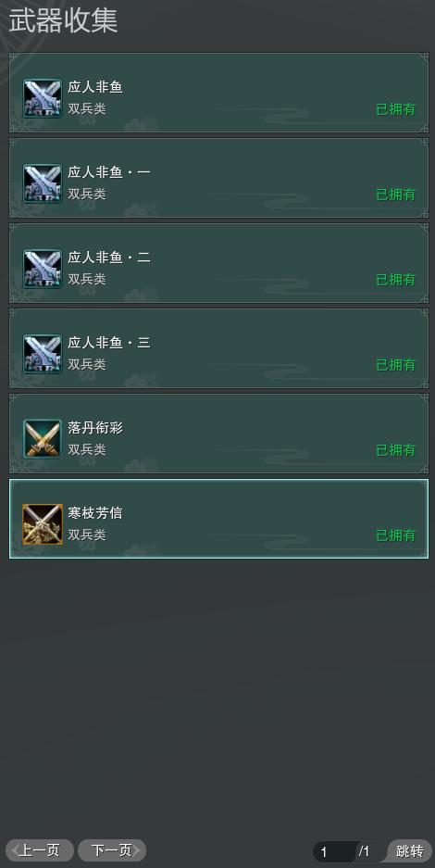Select the 应人非鱼·二 weapon entry name
Image resolution: width=435 pixels, height=868 pixels.
click(109, 258)
